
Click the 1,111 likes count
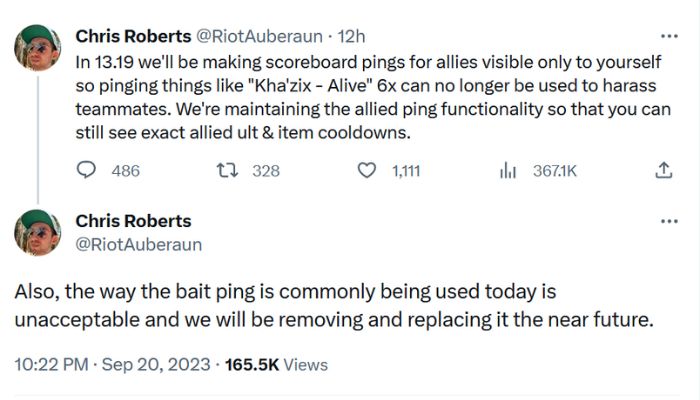(x=405, y=171)
